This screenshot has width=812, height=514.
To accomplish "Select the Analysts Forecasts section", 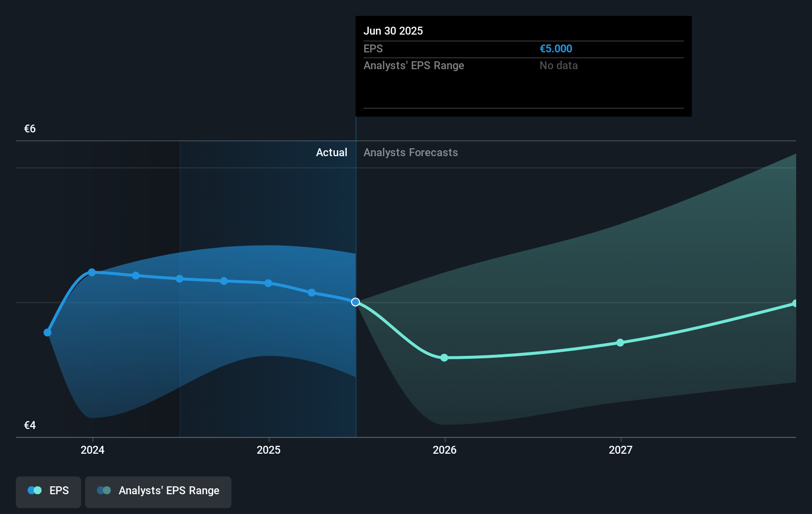I will click(x=410, y=153).
